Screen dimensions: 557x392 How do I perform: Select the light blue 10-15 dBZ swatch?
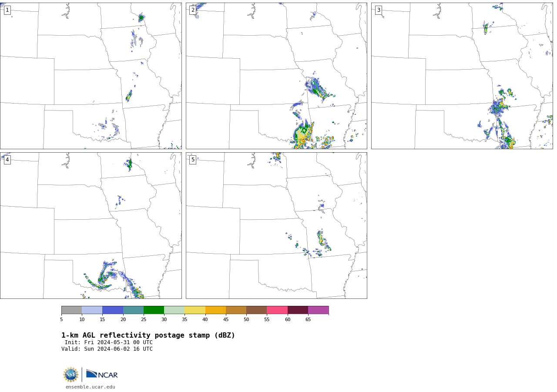click(x=92, y=310)
